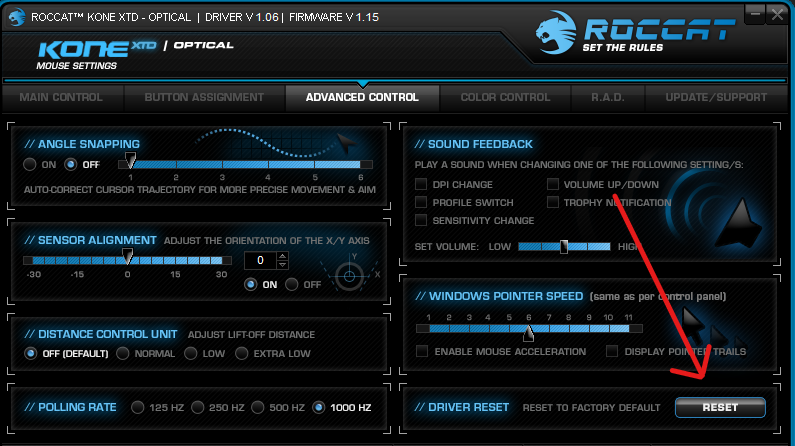Select angle snapping OFF radio
This screenshot has width=795, height=446.
pos(70,164)
